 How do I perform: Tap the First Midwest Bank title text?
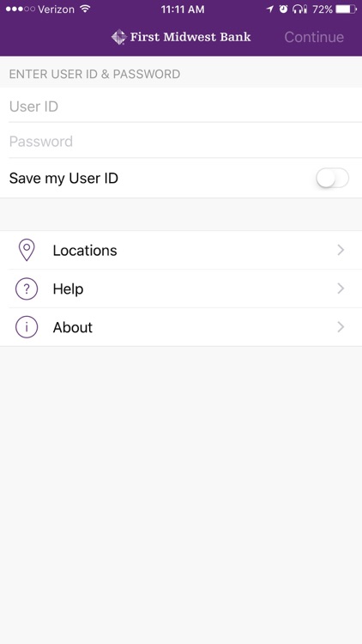[x=190, y=37]
